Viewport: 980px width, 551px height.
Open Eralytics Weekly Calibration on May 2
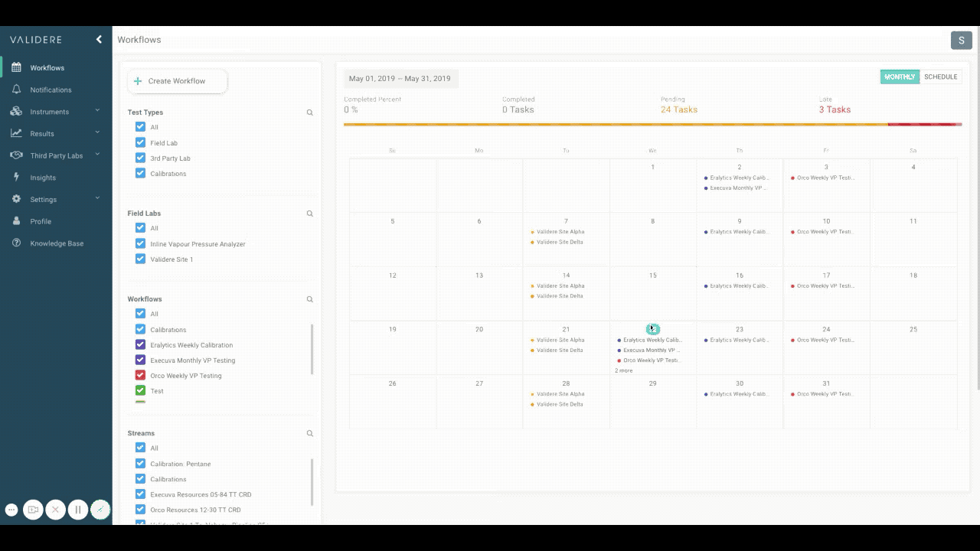[x=737, y=178]
